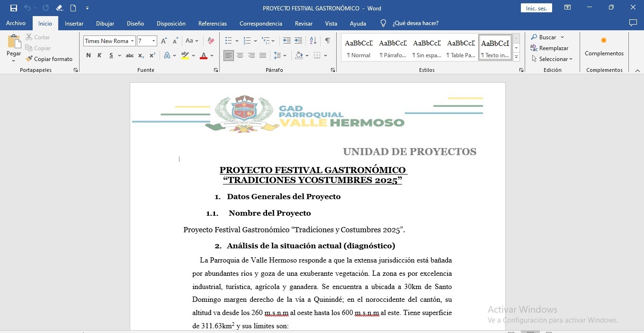This screenshot has width=644, height=333.
Task: Click the bullet list icon
Action: tap(229, 41)
